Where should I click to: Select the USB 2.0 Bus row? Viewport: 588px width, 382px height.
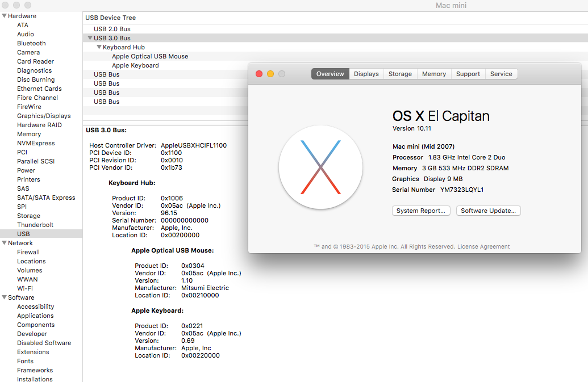coord(335,29)
